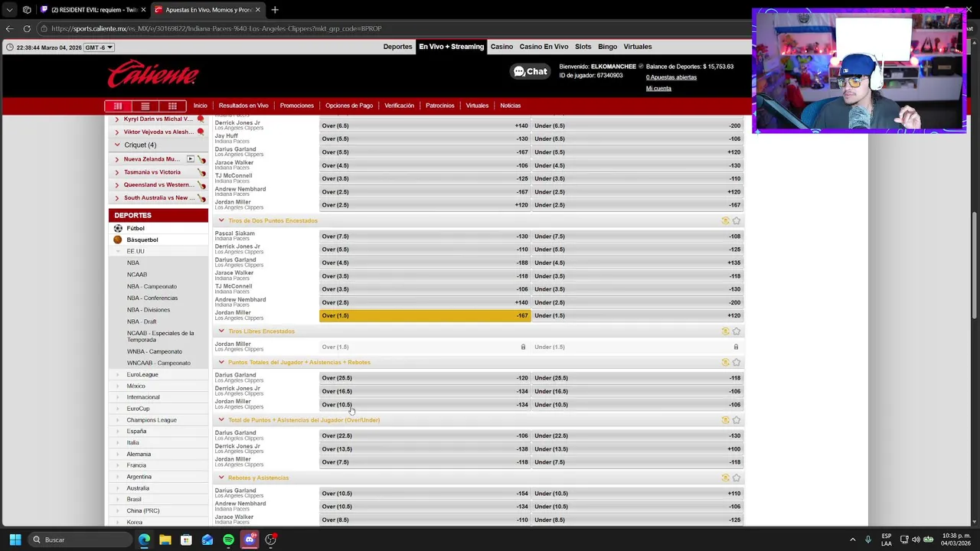Open Queensland vs Western match
The image size is (980, 551).
158,185
